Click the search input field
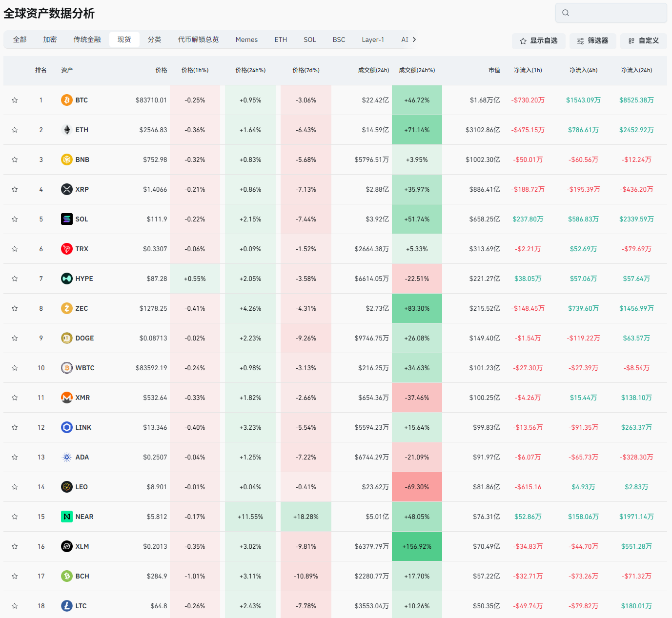 611,13
